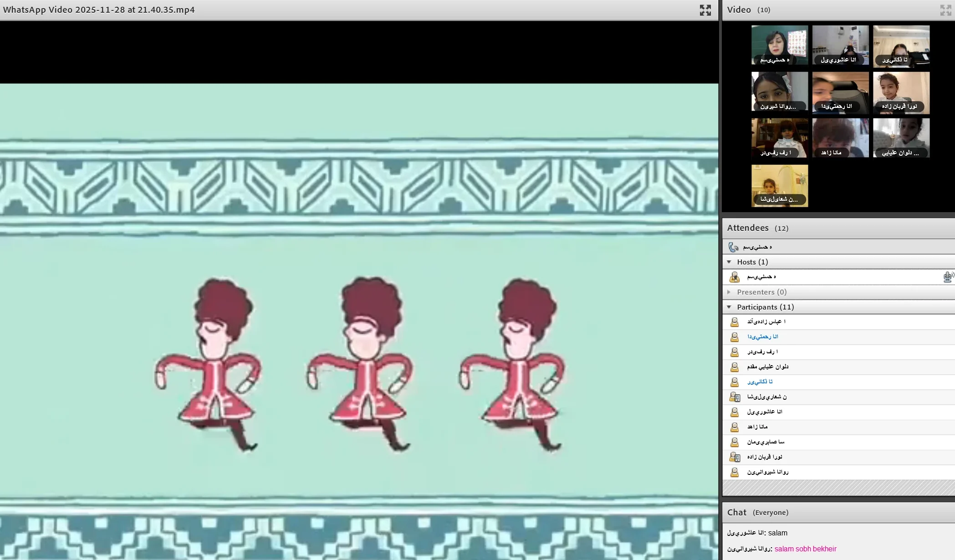Toggle the host's microphone status icon
Screen dimensions: 955x560
(x=948, y=277)
